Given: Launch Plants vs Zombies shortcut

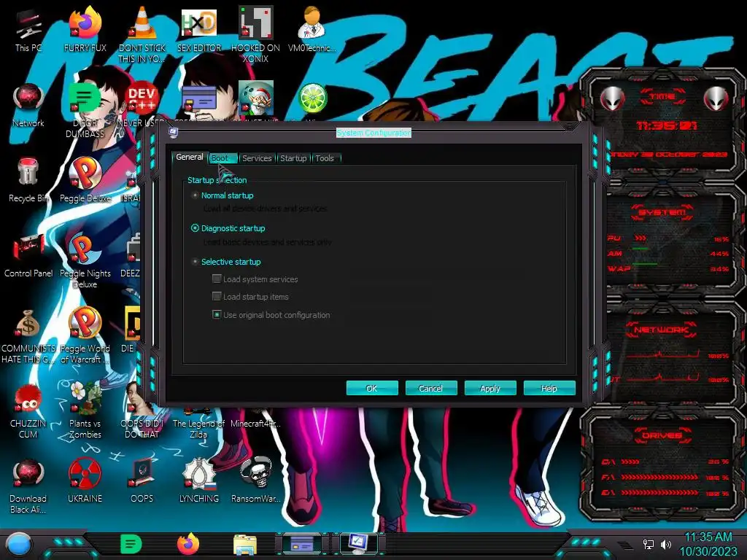Looking at the screenshot, I should coord(85,411).
